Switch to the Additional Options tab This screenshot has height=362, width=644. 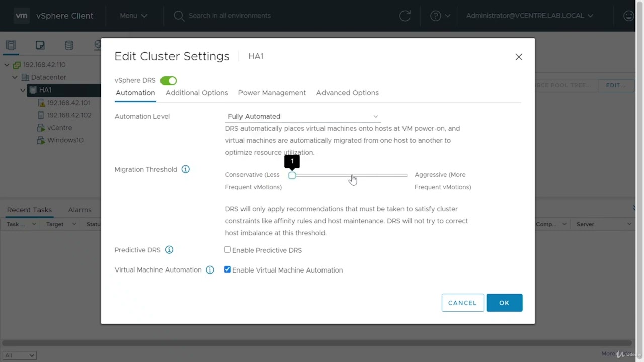coord(197,93)
